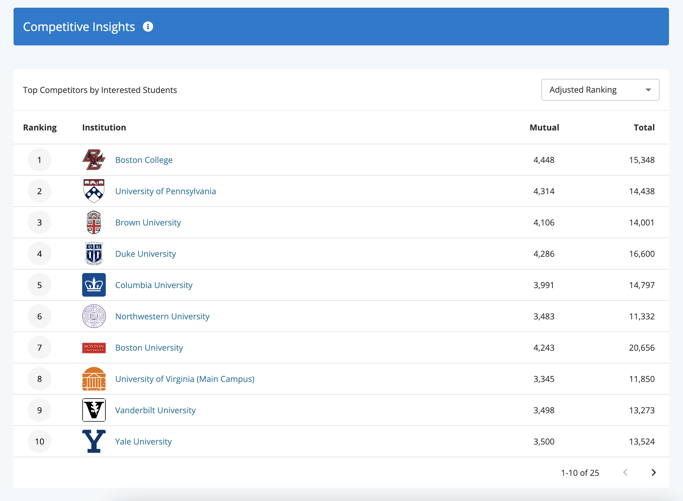Click the Duke University shield logo

[x=94, y=254]
